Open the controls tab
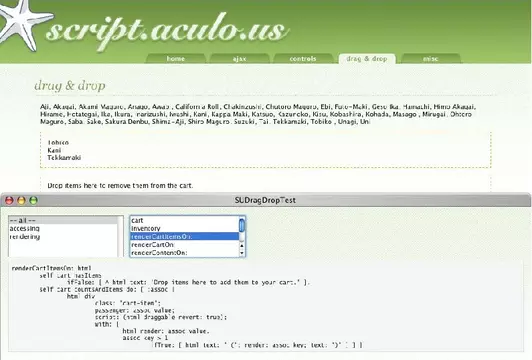The image size is (532, 360). (x=303, y=58)
